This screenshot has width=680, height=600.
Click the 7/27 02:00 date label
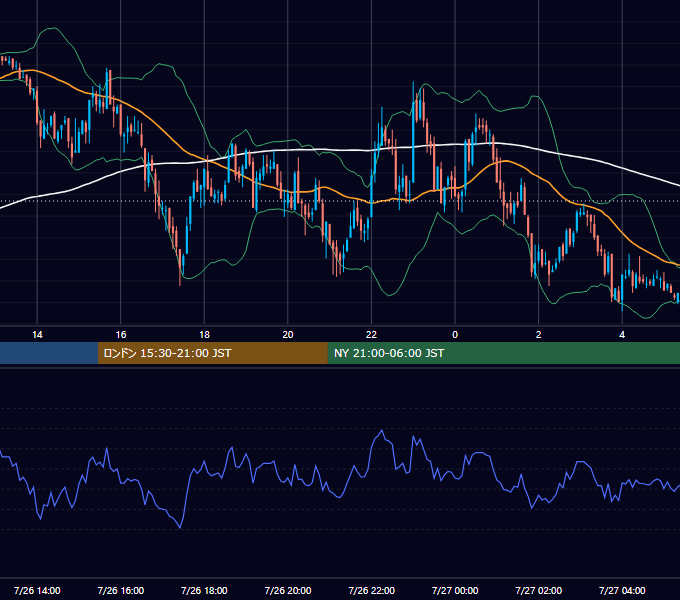coord(539,590)
